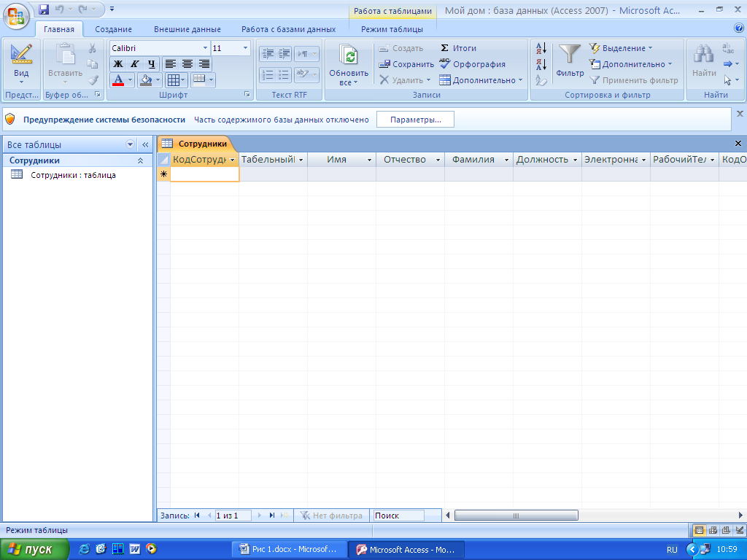Toggle bold Ж formatting
Viewport: 747px width, 560px height.
point(117,64)
